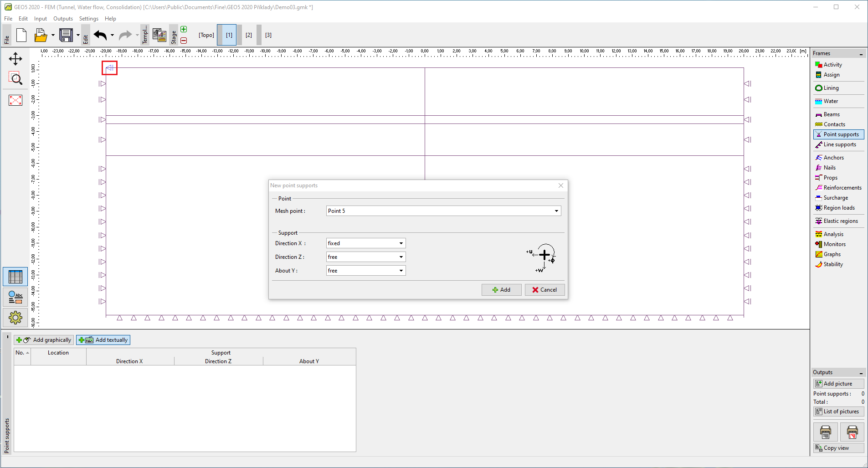Click the Open file folder icon
This screenshot has height=468, width=868.
pos(41,35)
